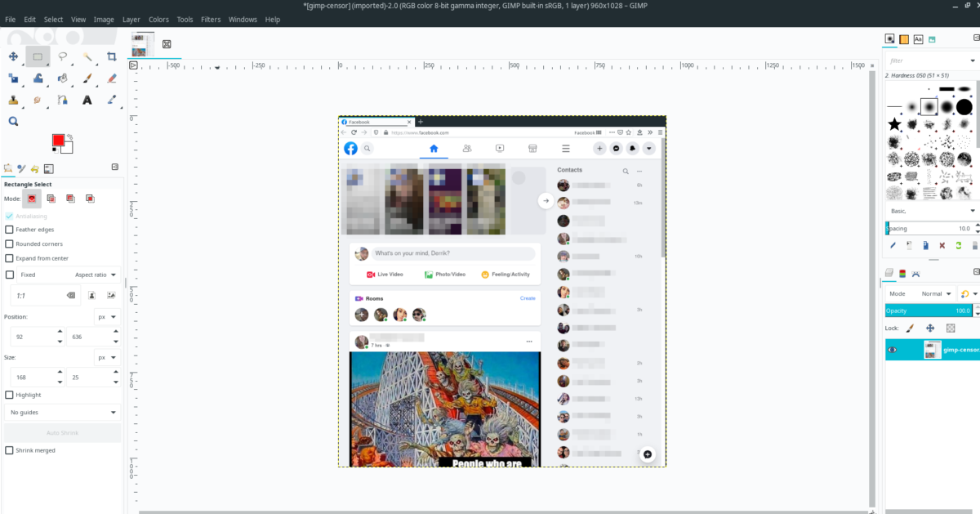Viewport: 980px width, 514px height.
Task: Enable the Feather edges checkbox
Action: tap(10, 230)
